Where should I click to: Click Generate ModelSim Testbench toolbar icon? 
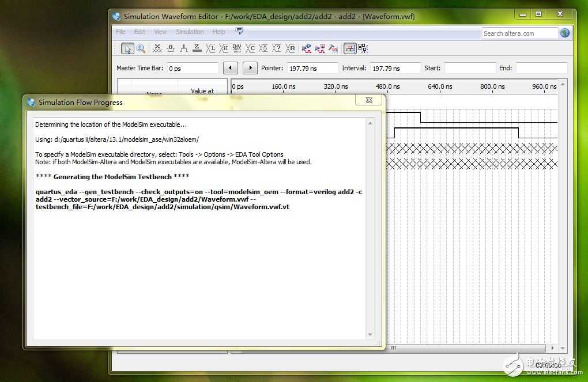[333, 48]
